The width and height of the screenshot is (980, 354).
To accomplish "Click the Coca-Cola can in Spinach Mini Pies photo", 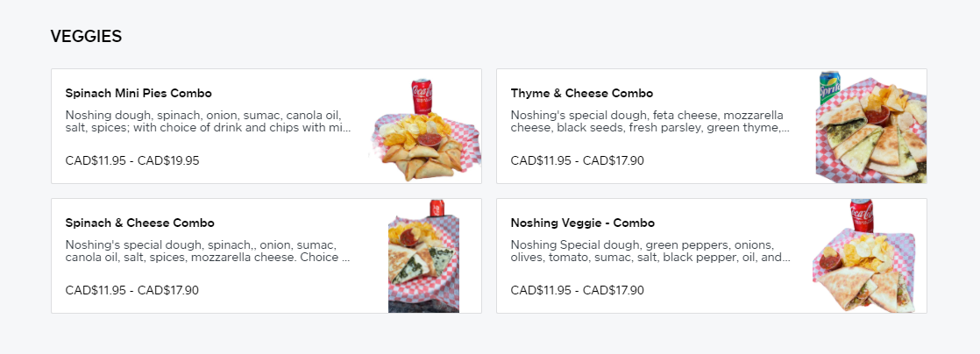I will point(423,96).
